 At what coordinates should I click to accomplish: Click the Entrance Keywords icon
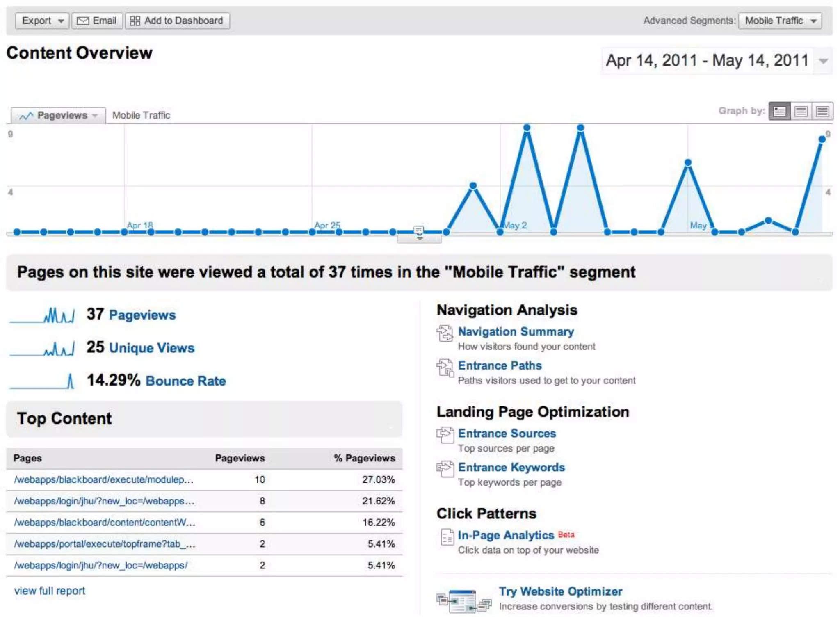[x=445, y=469]
